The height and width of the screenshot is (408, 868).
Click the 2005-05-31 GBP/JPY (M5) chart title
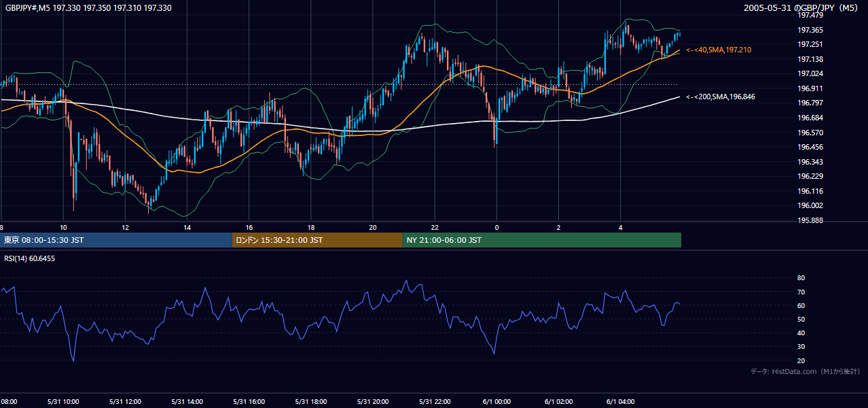pyautogui.click(x=801, y=7)
